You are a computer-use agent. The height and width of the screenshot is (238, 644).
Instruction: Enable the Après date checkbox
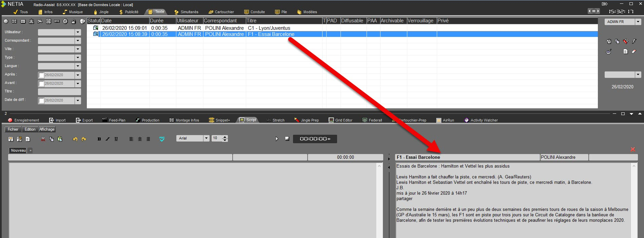click(x=41, y=75)
